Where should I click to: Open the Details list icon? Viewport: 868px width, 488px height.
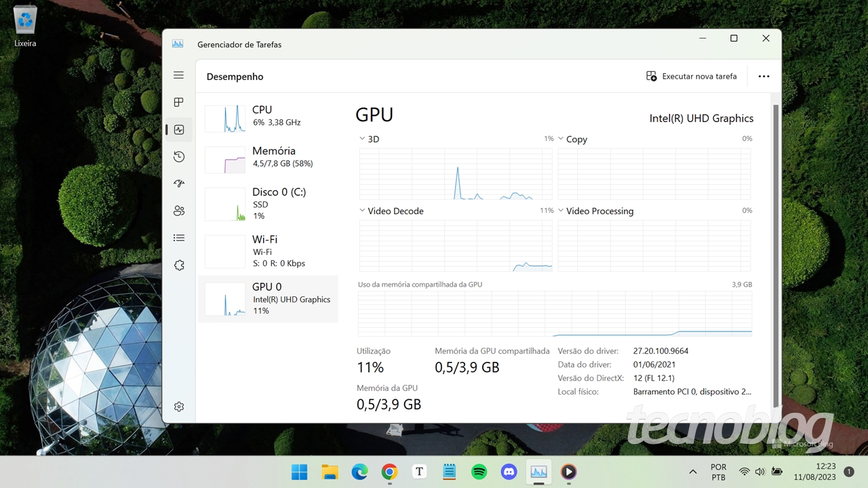tap(179, 238)
